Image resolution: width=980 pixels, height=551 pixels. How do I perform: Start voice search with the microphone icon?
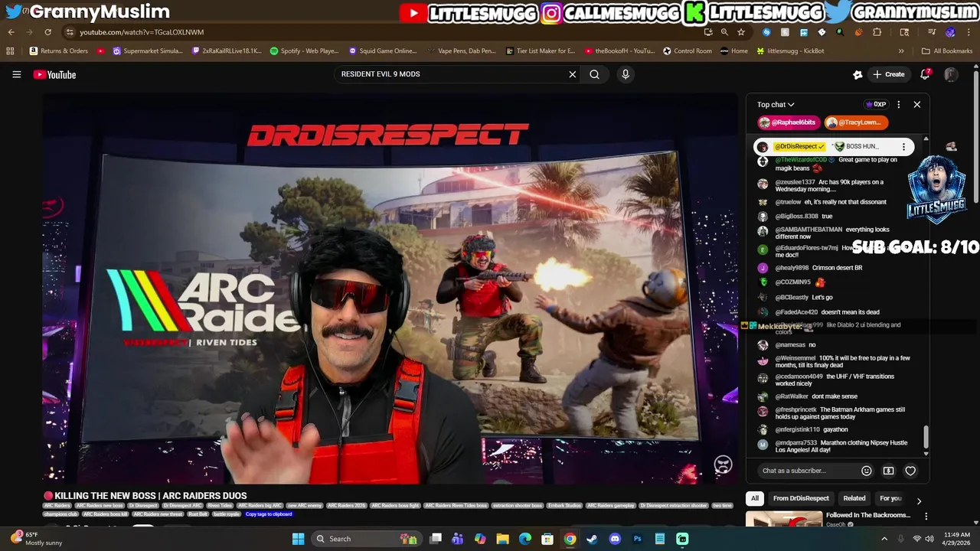pyautogui.click(x=626, y=74)
